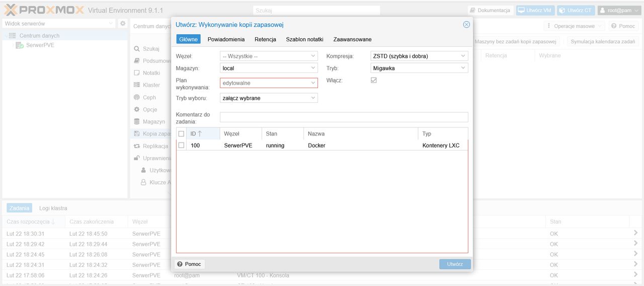This screenshot has width=644, height=286.
Task: Click the gear settings icon beside view selector
Action: (x=122, y=24)
